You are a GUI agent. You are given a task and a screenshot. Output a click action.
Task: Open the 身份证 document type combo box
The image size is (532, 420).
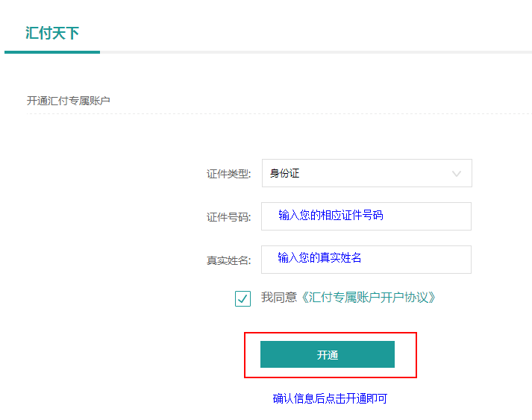(x=367, y=173)
